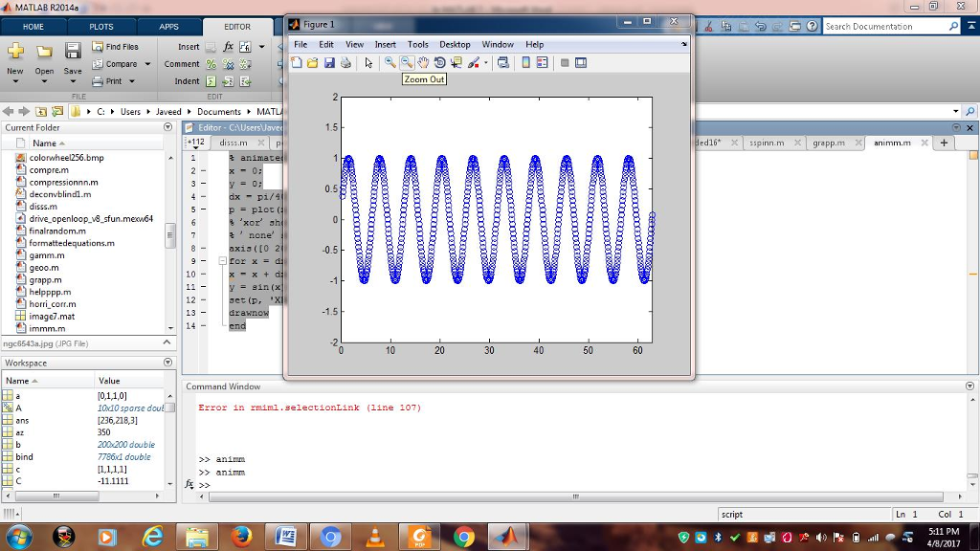Insert a legend into the plot
Screen dimensions: 980x551
click(541, 63)
